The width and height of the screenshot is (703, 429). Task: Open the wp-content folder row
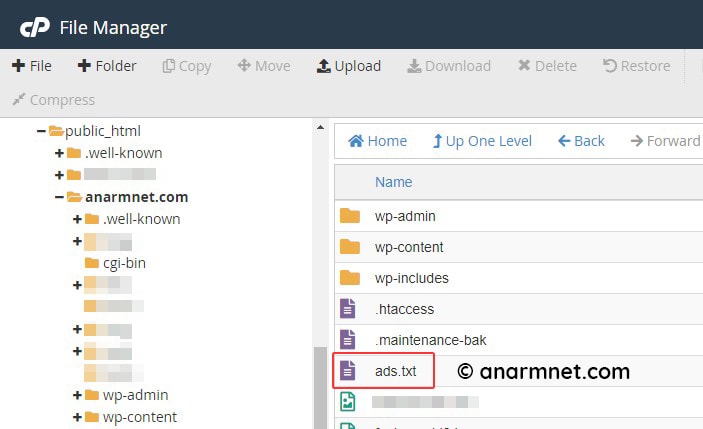pos(409,247)
